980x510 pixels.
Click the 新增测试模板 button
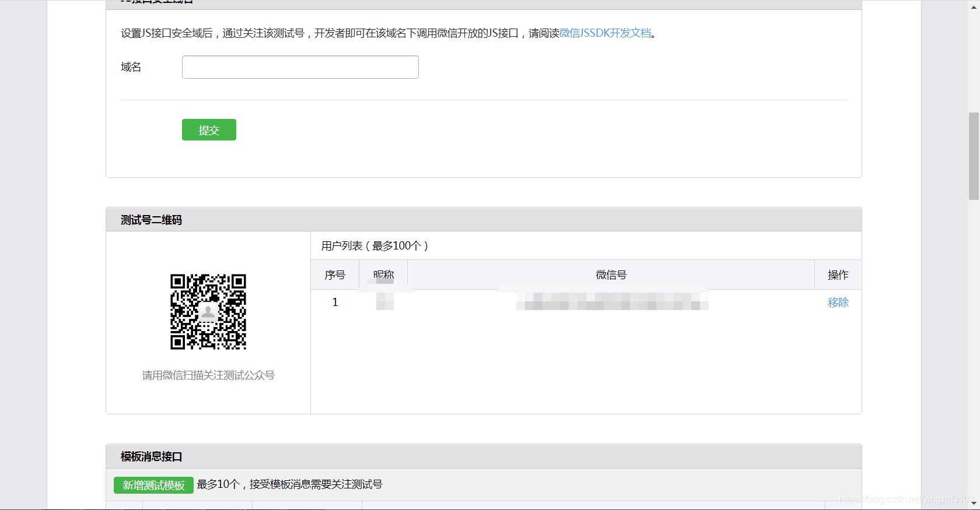tap(153, 485)
